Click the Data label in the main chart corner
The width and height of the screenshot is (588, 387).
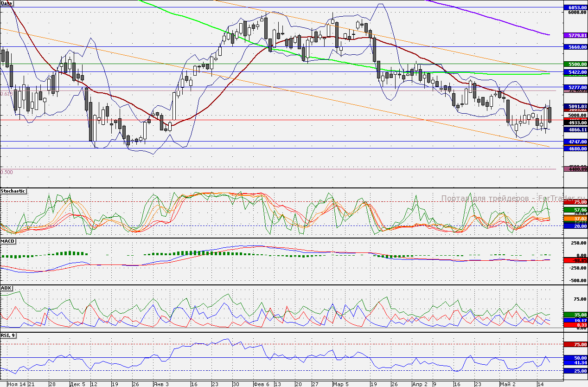click(7, 3)
